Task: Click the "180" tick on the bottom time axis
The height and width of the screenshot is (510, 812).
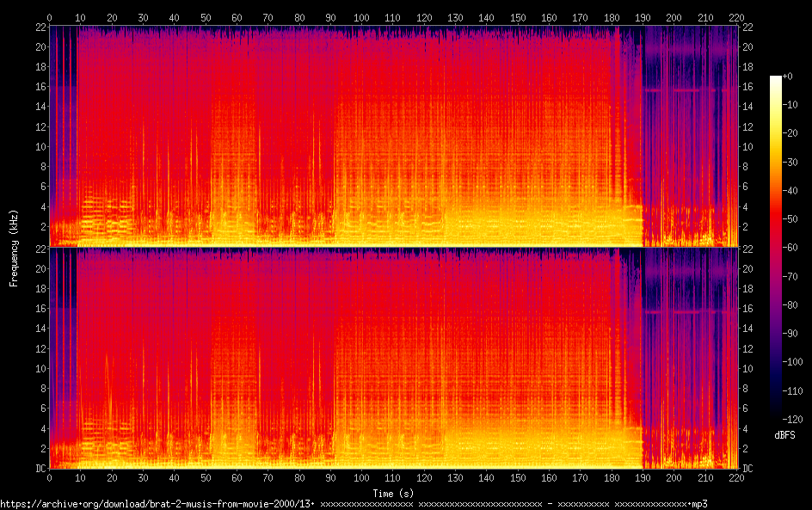Action: click(612, 478)
